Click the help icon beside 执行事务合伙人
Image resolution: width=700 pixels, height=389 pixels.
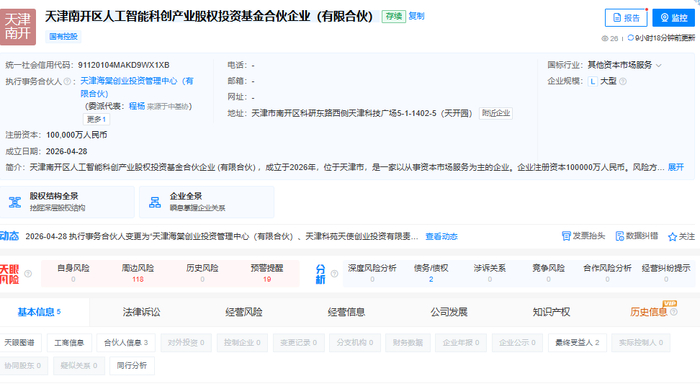point(67,81)
